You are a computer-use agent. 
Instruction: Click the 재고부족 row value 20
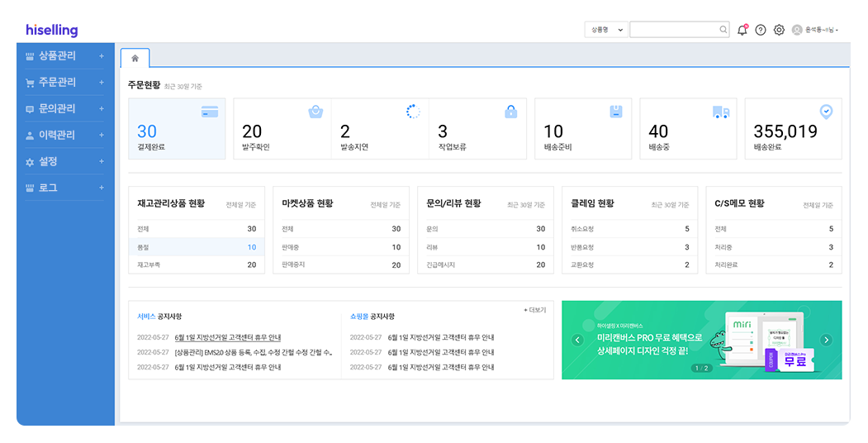point(252,265)
